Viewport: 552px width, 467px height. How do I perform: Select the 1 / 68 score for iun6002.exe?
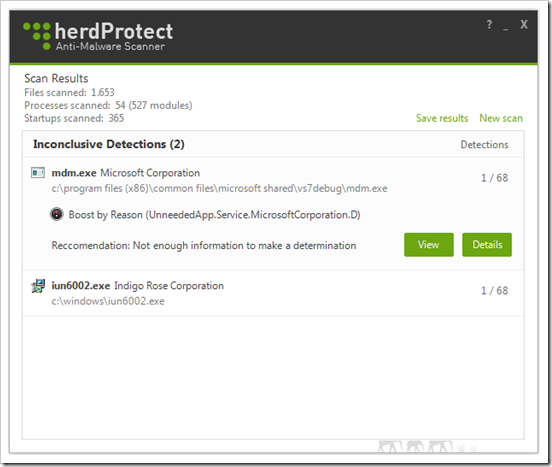tap(495, 291)
